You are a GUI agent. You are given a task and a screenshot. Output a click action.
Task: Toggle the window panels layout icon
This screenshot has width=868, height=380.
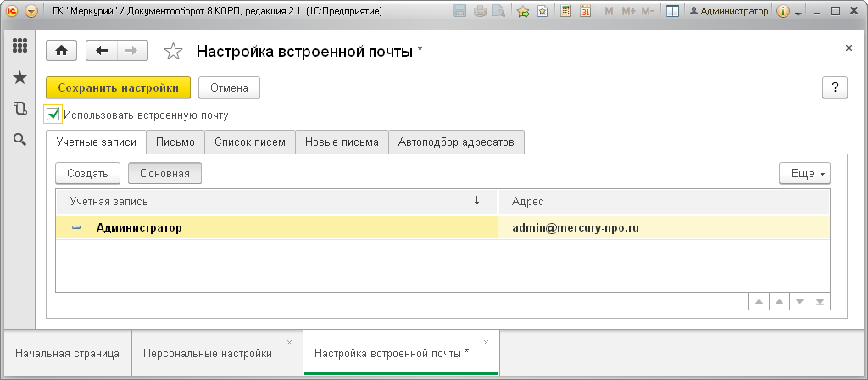pyautogui.click(x=672, y=11)
